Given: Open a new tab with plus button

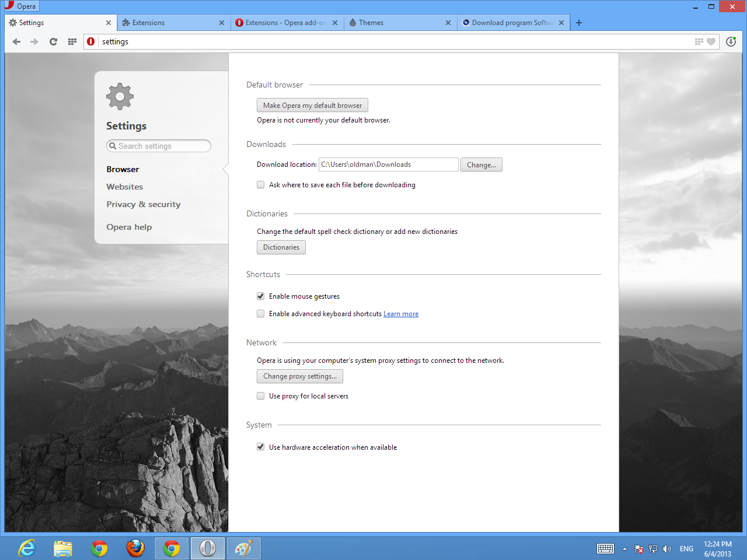Looking at the screenshot, I should point(579,23).
